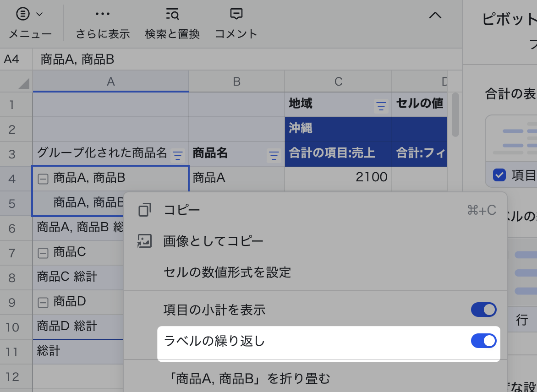Choose セルの数値形式を設定 menu option
This screenshot has width=537, height=392.
tap(227, 272)
